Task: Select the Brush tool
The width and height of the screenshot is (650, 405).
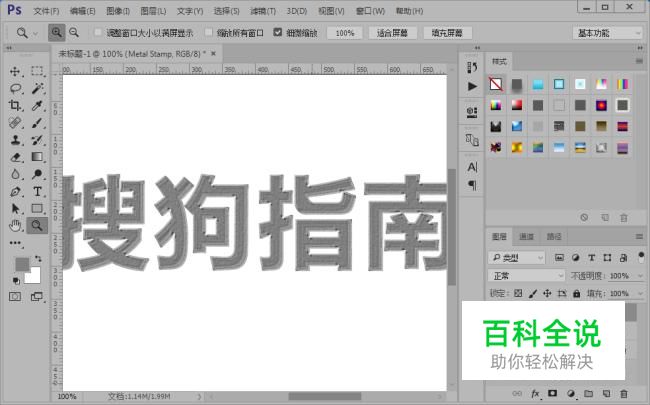Action: point(37,123)
